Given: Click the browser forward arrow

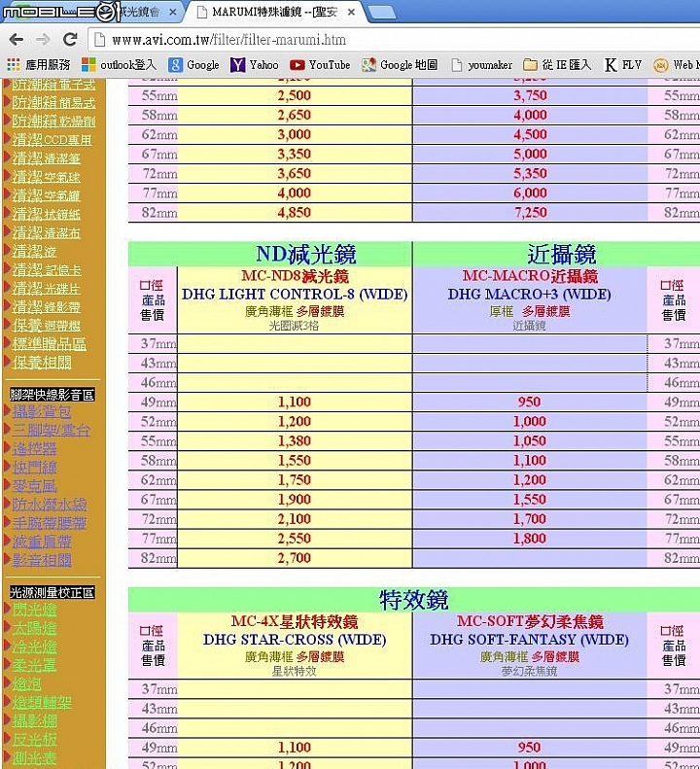Looking at the screenshot, I should (43, 39).
